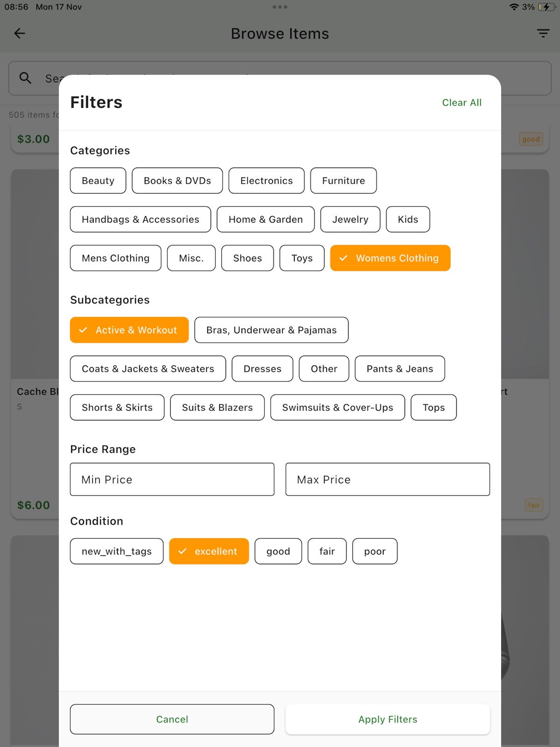Image resolution: width=560 pixels, height=747 pixels.
Task: Select Handbags & Accessories category
Action: click(x=140, y=219)
